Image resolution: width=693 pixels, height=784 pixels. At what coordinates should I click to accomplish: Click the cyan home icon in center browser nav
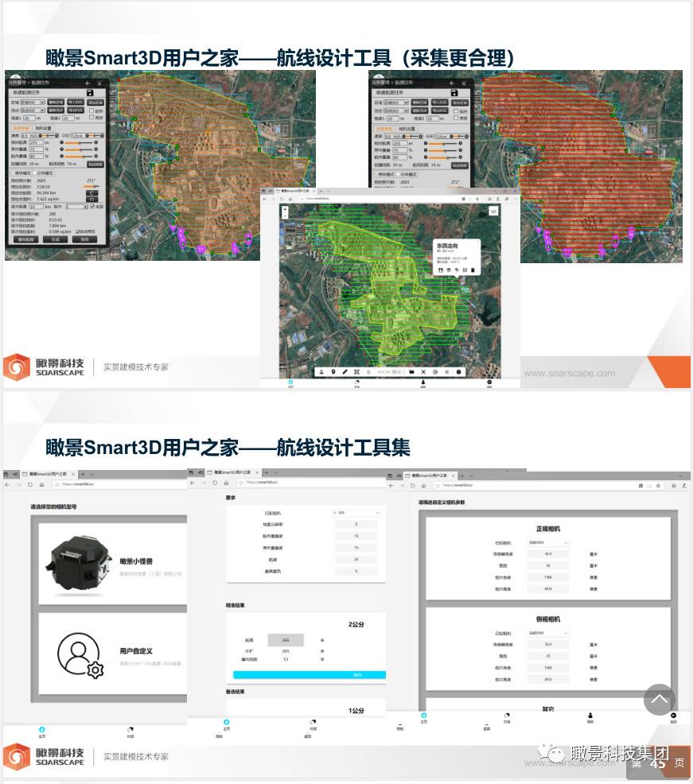pyautogui.click(x=290, y=382)
